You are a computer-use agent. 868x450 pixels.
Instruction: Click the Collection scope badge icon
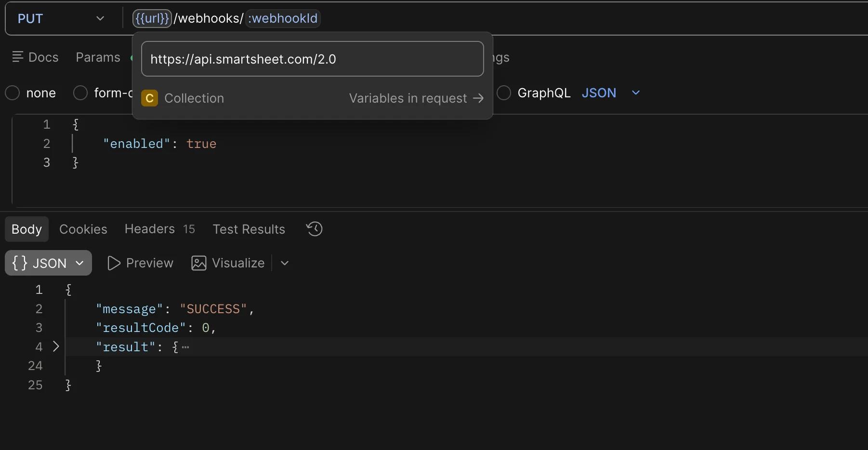tap(149, 98)
